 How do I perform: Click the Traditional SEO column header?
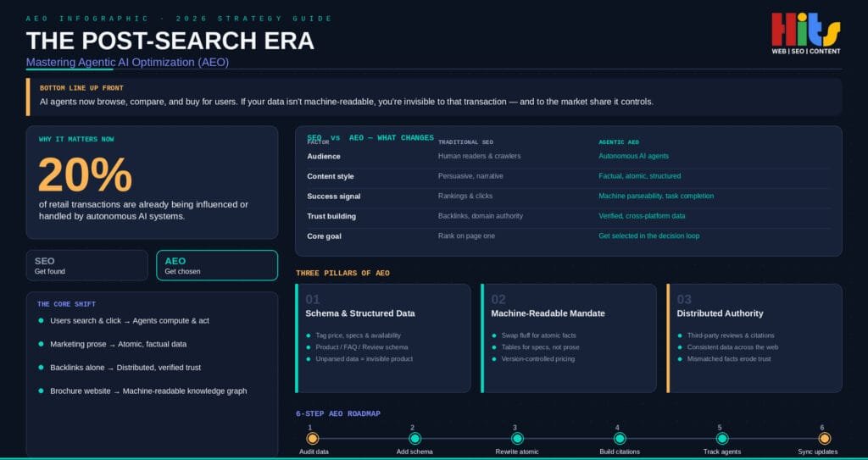465,142
